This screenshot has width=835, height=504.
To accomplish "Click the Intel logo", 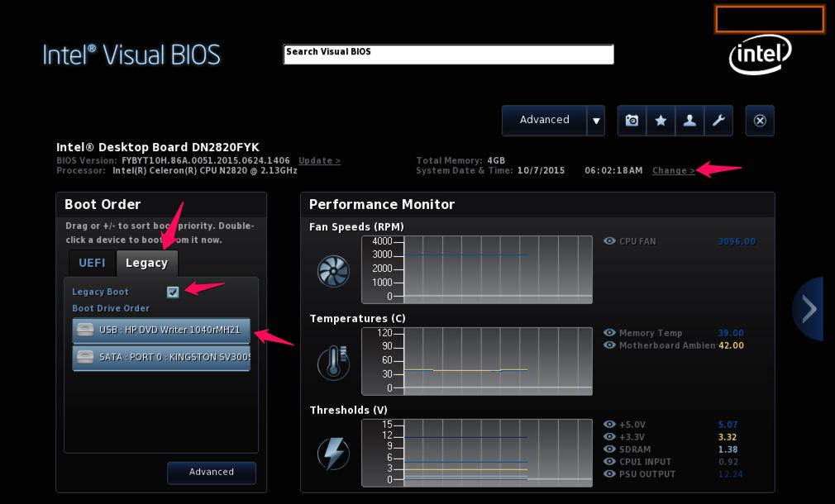I will coord(760,55).
